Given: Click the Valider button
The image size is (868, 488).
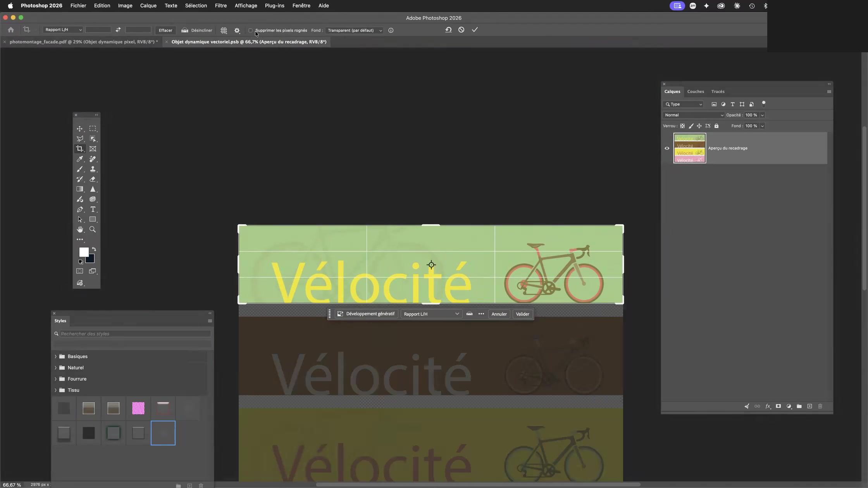Looking at the screenshot, I should [522, 314].
